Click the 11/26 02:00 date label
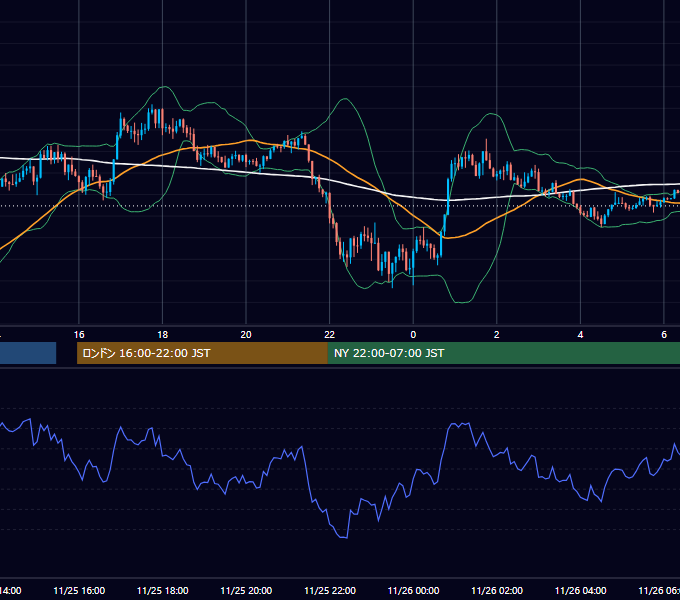 [x=497, y=590]
